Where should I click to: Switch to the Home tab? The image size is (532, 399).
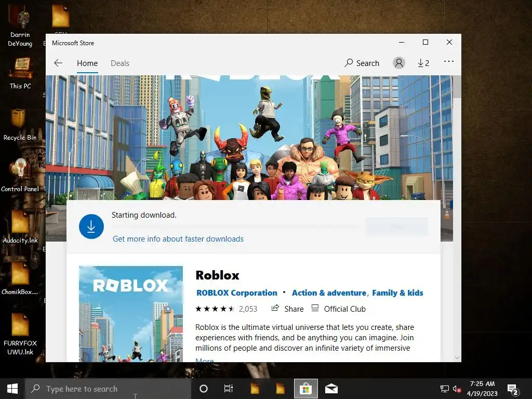click(x=87, y=63)
